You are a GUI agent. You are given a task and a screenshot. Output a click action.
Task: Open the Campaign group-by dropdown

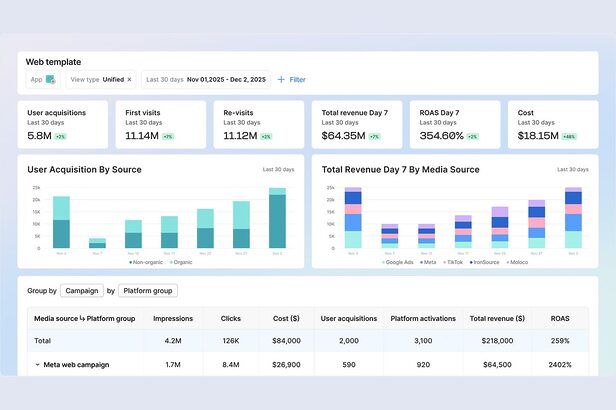(82, 291)
